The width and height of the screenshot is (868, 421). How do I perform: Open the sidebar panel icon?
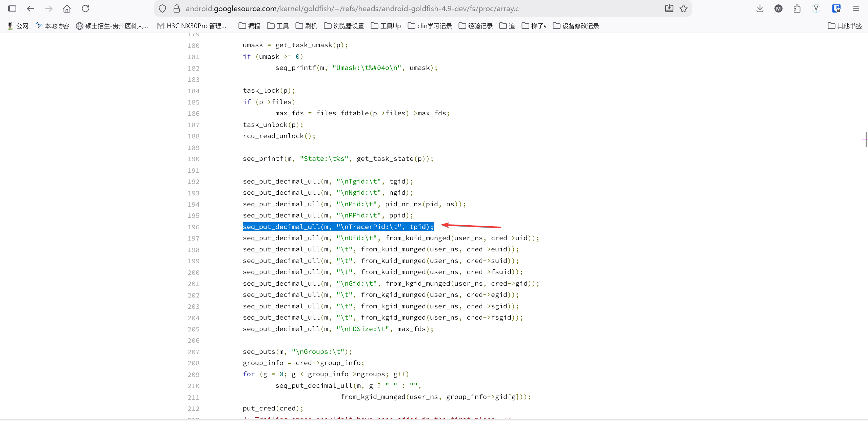click(12, 8)
